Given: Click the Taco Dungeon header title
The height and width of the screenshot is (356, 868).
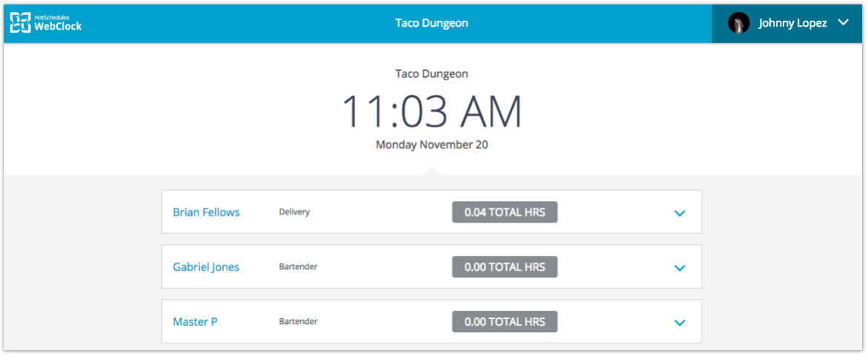Looking at the screenshot, I should (432, 23).
